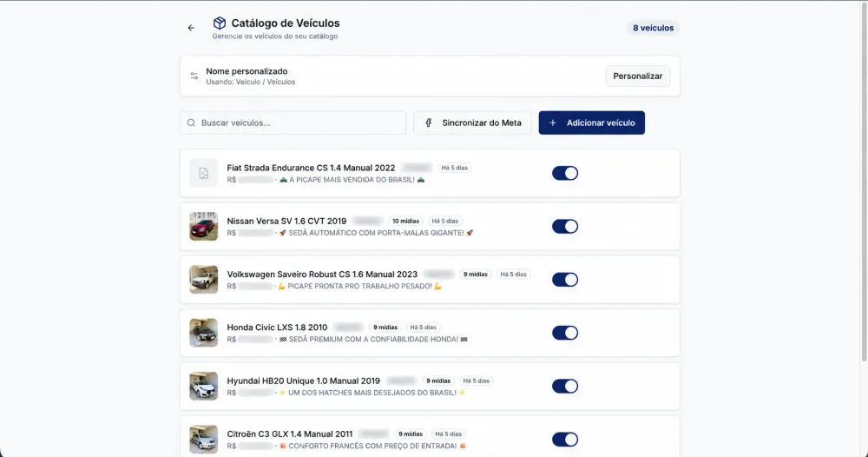Click CONFORTO FRANCÊS COM PREÇO DE ENTRADA description

(372, 446)
